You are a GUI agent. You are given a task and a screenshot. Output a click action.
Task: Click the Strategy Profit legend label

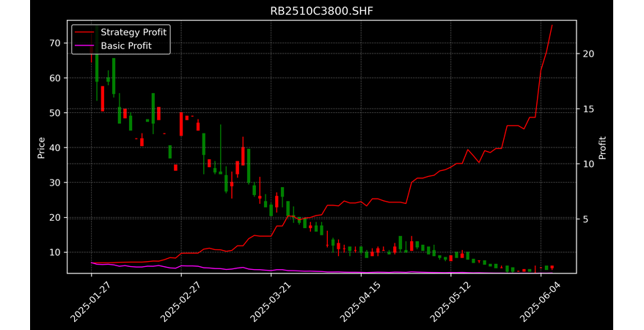[x=133, y=32]
